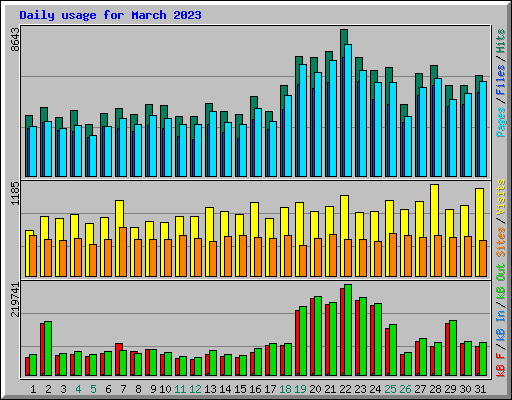
Task: Select day label 31 on the axis
Action: (480, 389)
